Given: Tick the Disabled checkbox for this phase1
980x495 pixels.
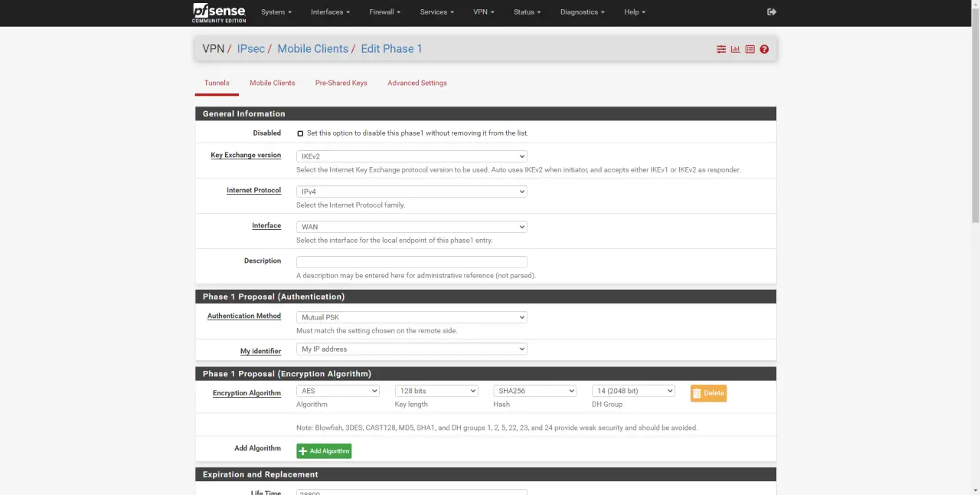Looking at the screenshot, I should 300,133.
